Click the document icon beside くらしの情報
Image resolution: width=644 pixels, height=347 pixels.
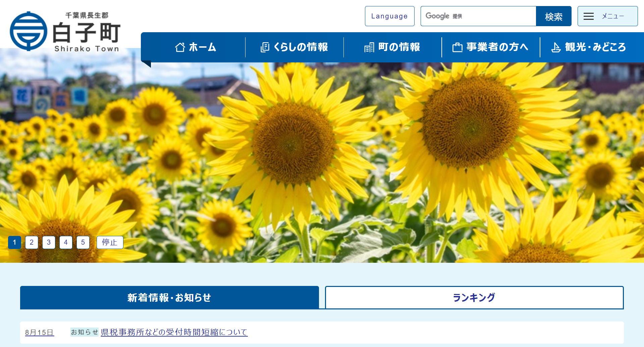265,47
